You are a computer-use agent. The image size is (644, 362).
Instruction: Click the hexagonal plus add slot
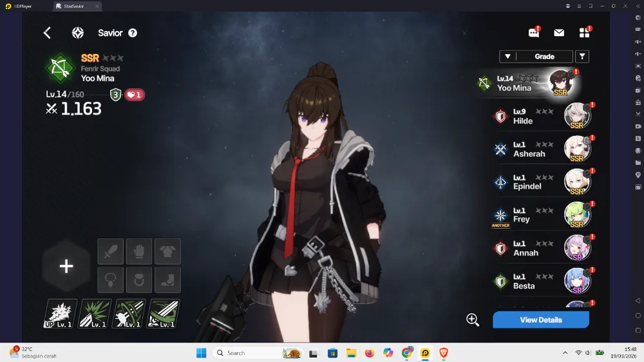coord(66,266)
